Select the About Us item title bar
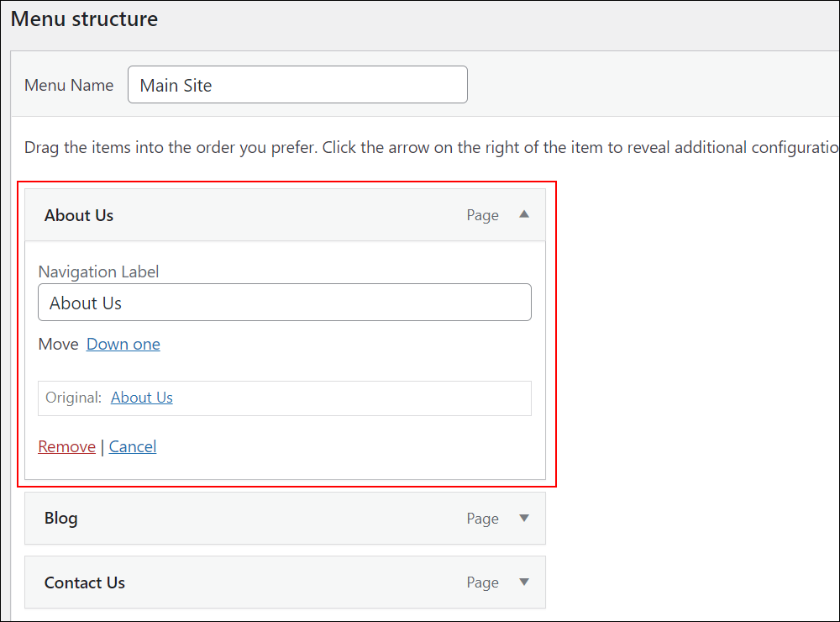Screen dimensions: 840x622 285,215
